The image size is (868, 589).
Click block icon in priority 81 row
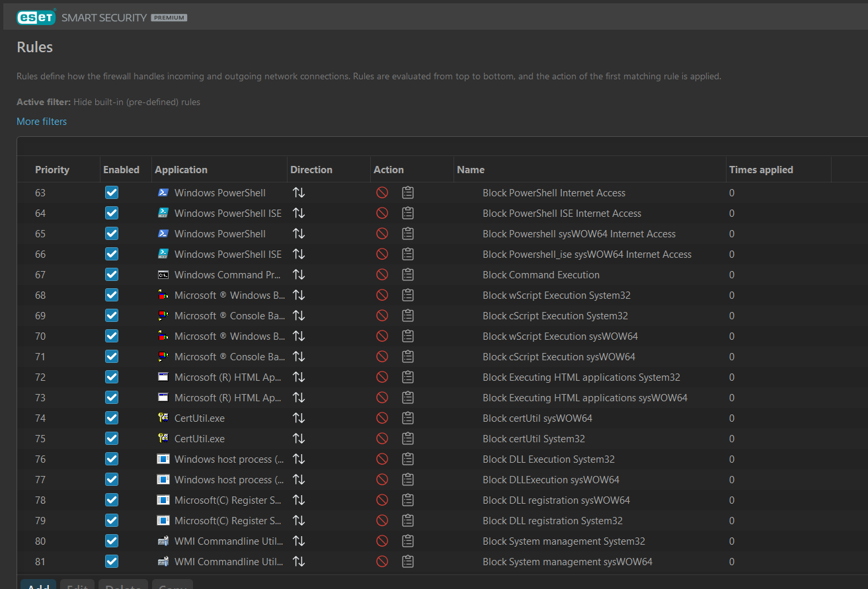click(382, 562)
